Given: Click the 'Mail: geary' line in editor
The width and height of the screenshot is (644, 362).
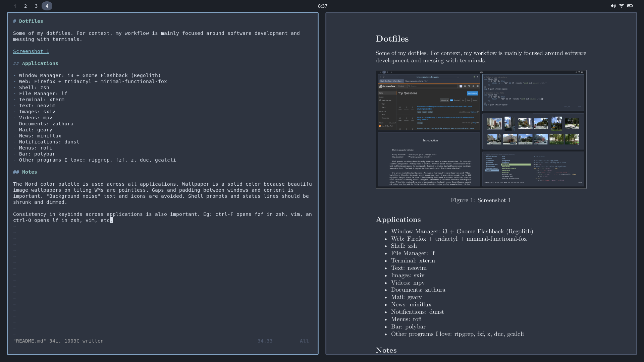Looking at the screenshot, I should pyautogui.click(x=33, y=130).
